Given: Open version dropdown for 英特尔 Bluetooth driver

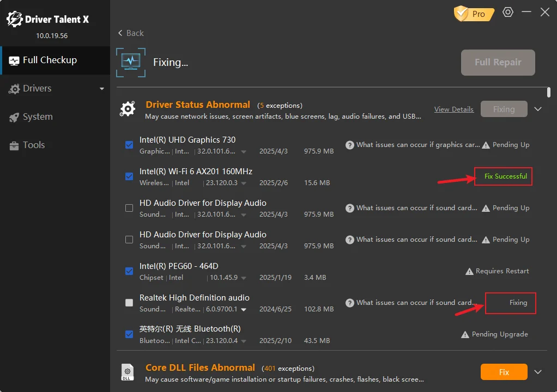Looking at the screenshot, I should click(x=244, y=341).
